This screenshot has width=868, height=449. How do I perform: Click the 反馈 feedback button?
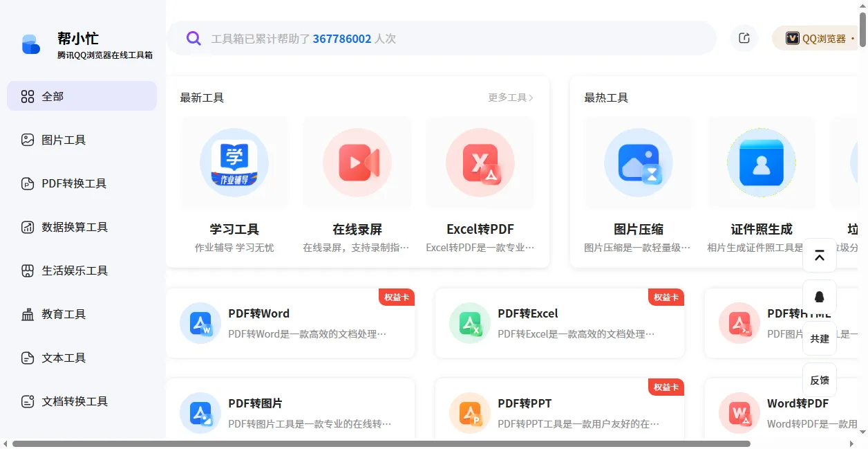click(x=819, y=380)
